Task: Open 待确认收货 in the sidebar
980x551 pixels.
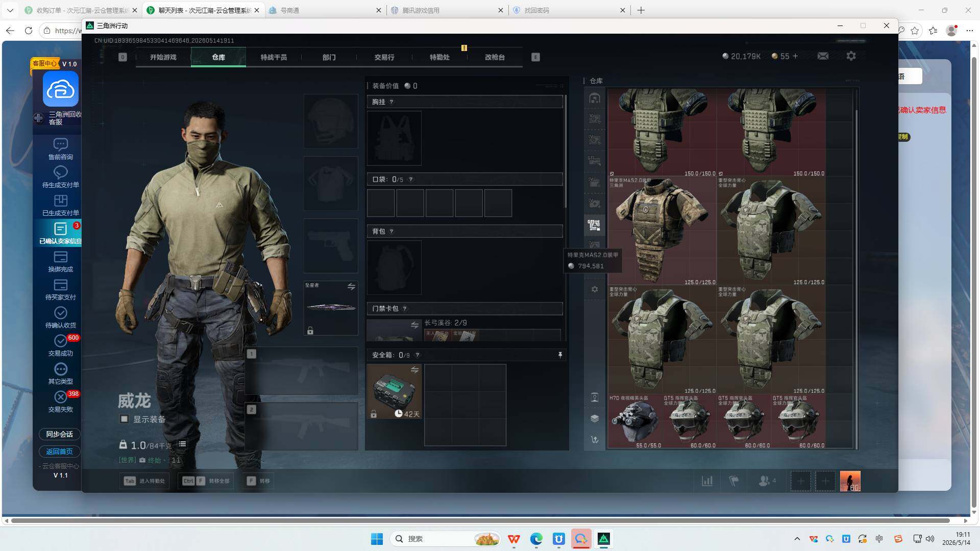Action: pos(60,318)
